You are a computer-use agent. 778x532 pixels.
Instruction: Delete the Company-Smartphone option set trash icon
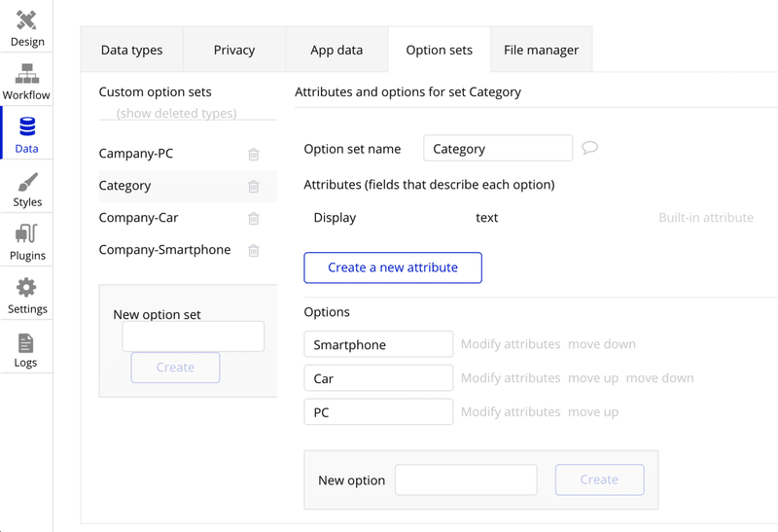(x=254, y=250)
